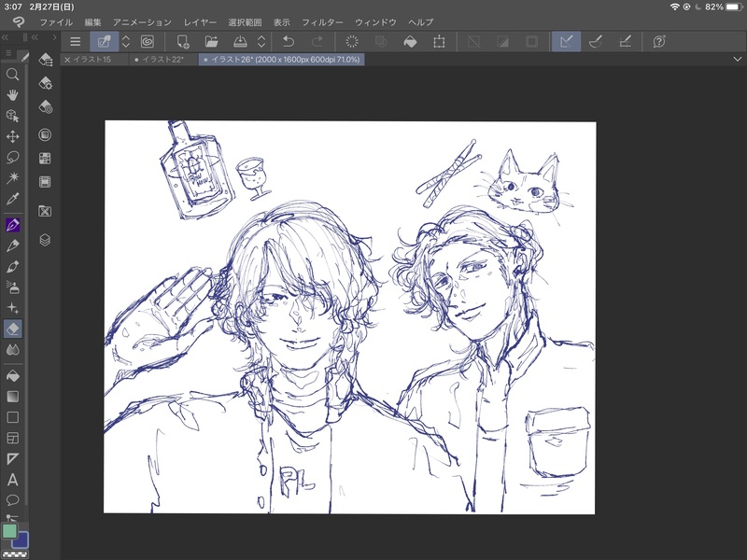Toggle the highlighted edit-mode button in command bar
This screenshot has height=560, width=747.
tap(104, 41)
